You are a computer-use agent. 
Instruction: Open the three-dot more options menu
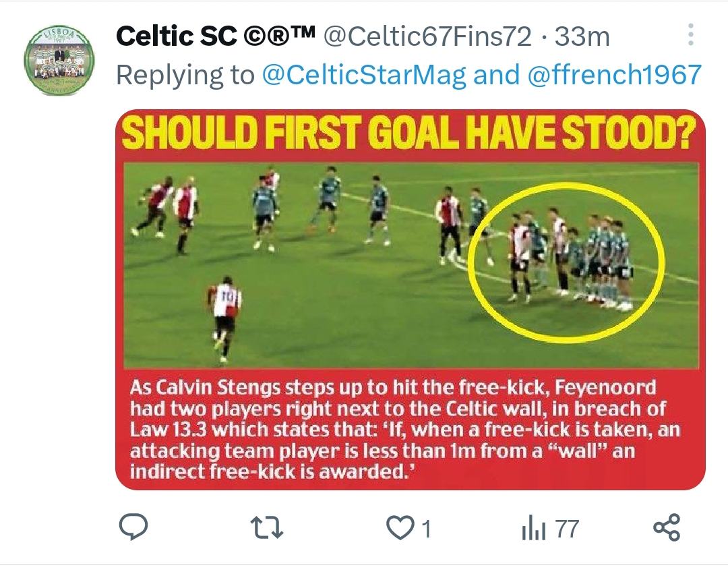point(691,35)
